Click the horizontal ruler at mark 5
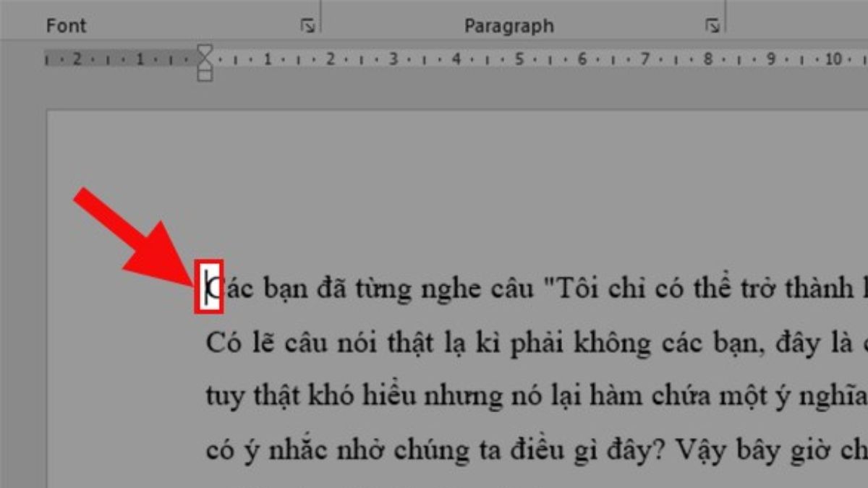868x488 pixels. tap(519, 59)
